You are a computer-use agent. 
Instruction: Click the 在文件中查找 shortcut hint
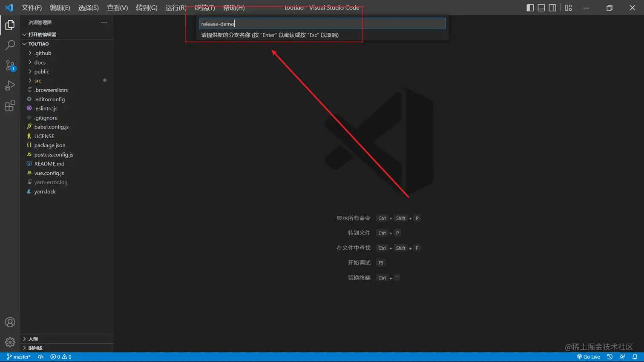(x=378, y=248)
